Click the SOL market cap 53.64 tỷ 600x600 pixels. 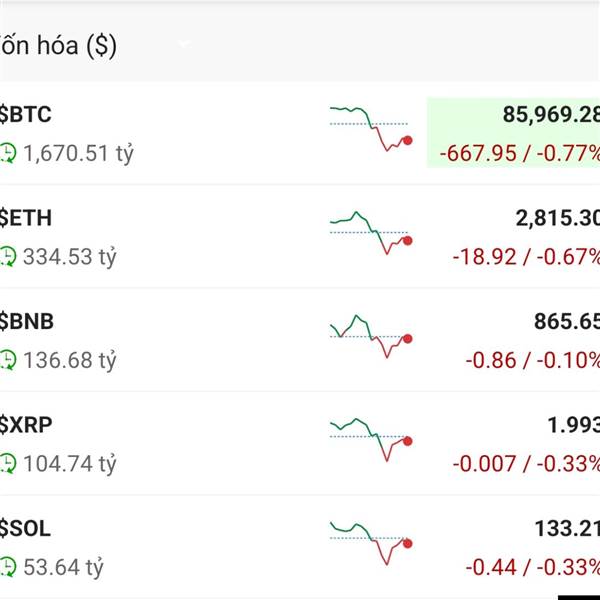(x=63, y=568)
